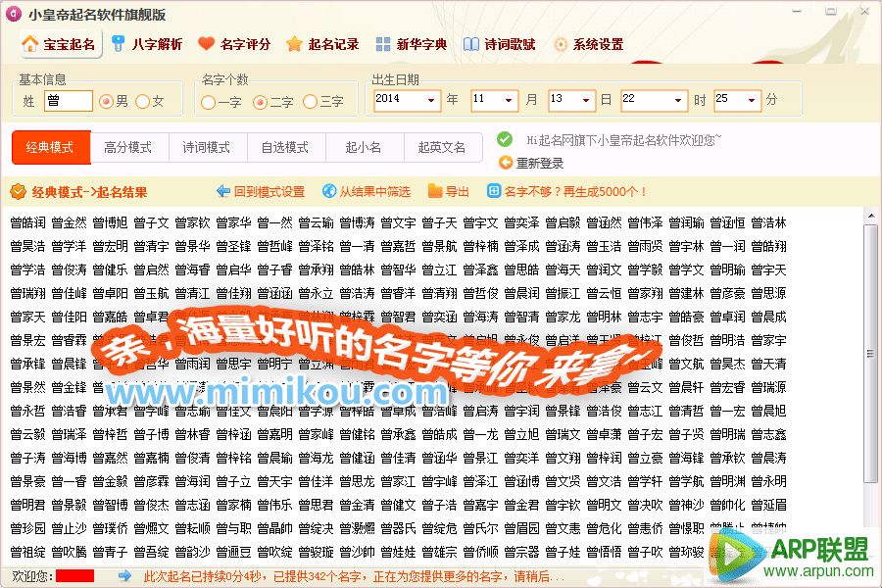Click the blue arrow icon in status bar

coord(124,575)
